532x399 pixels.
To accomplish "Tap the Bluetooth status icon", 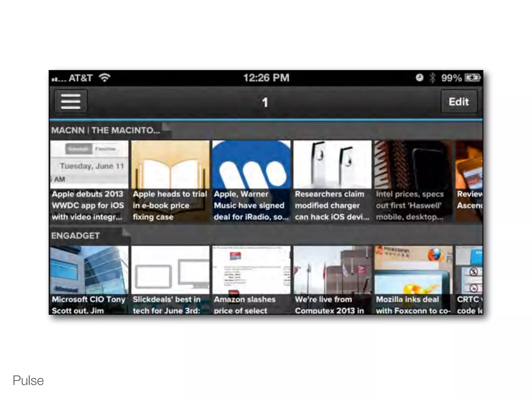I will pos(432,78).
